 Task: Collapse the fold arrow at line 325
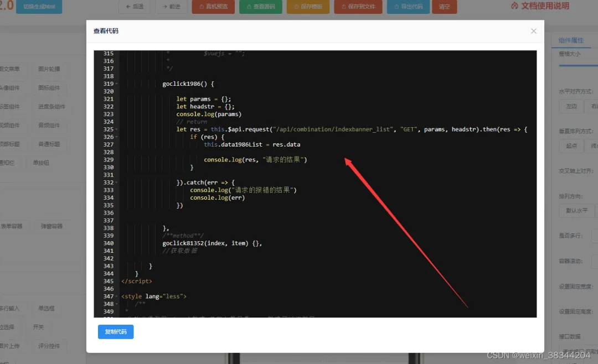click(116, 129)
